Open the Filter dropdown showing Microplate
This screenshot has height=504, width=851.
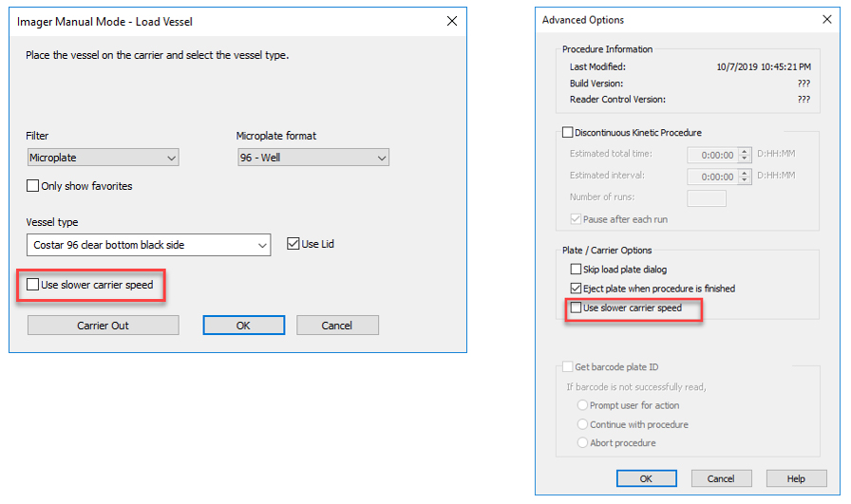103,158
